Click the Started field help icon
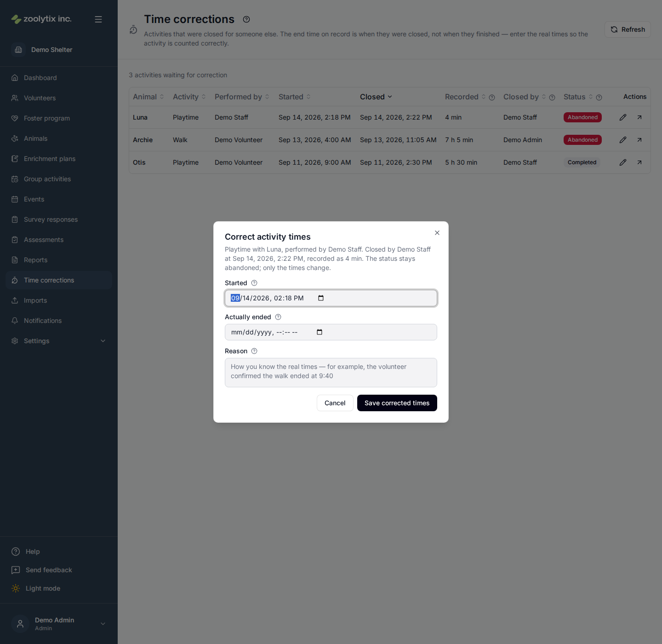662x644 pixels. click(254, 283)
